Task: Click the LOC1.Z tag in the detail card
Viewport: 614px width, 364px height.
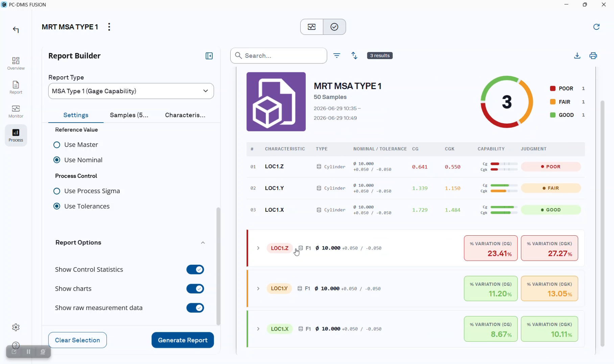Action: pos(280,248)
